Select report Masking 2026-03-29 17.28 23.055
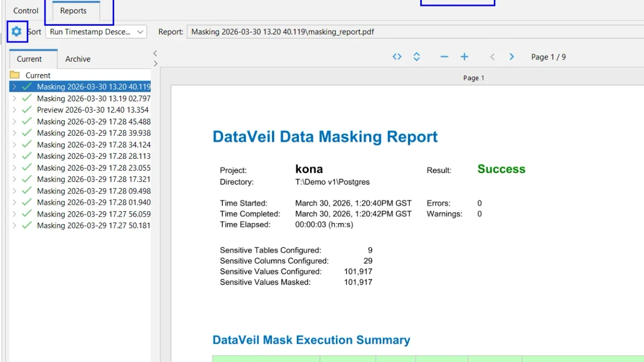 [x=94, y=168]
